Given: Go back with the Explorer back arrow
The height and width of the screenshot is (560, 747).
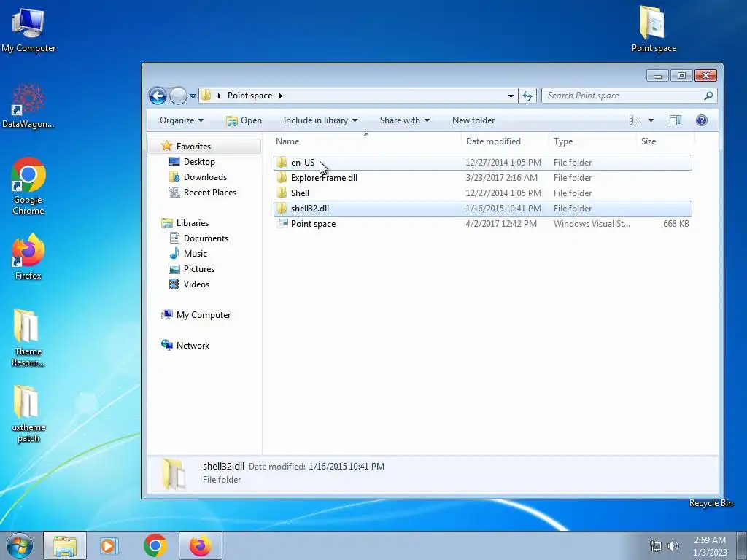Looking at the screenshot, I should pos(158,96).
